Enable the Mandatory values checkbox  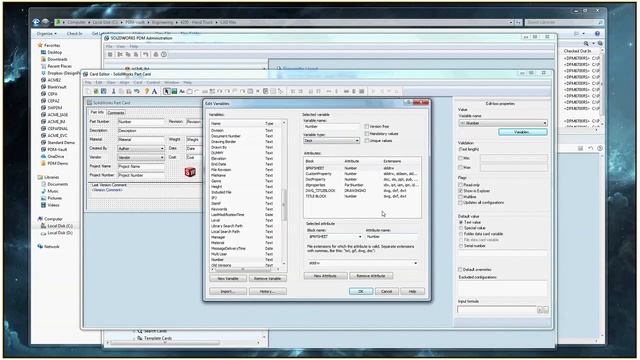point(367,133)
